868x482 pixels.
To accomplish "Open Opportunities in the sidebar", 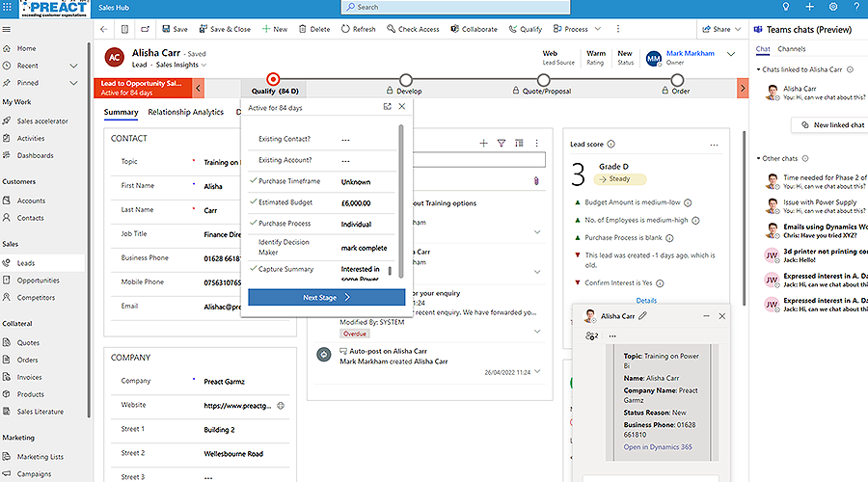I will [38, 281].
